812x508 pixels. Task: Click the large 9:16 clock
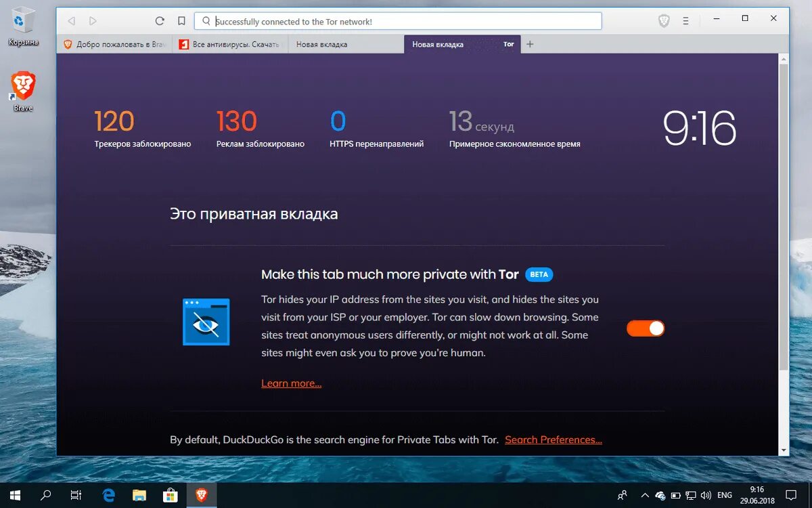[699, 129]
